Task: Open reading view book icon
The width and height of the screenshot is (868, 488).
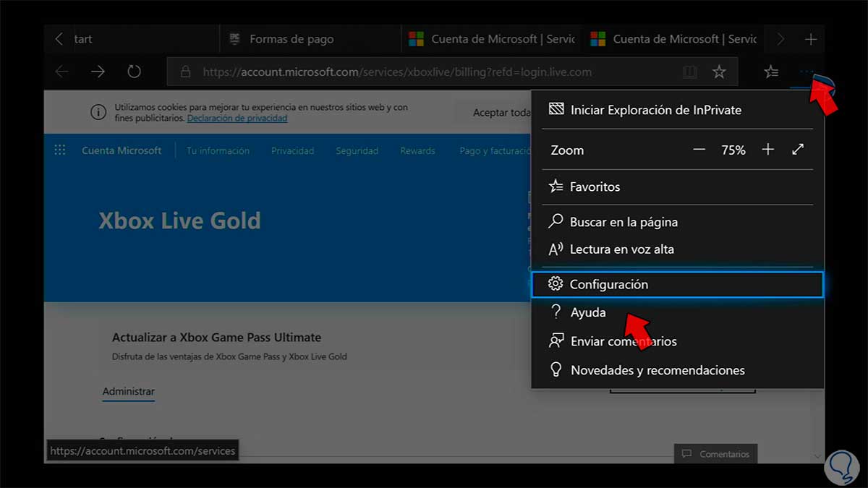Action: [690, 72]
